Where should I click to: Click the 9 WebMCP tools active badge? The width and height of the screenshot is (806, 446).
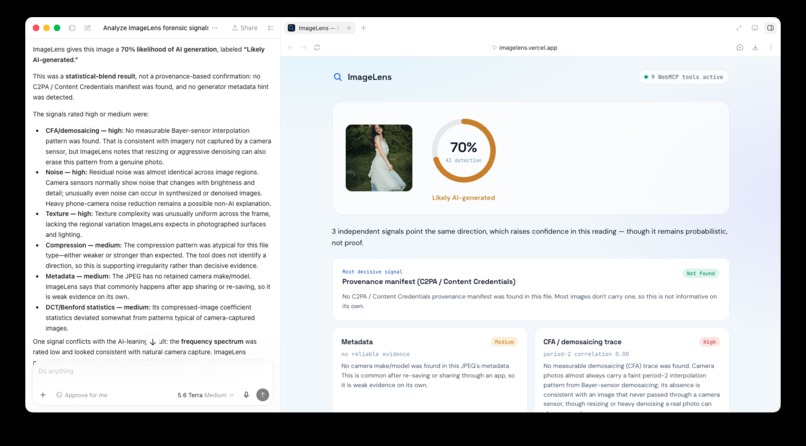tap(683, 77)
